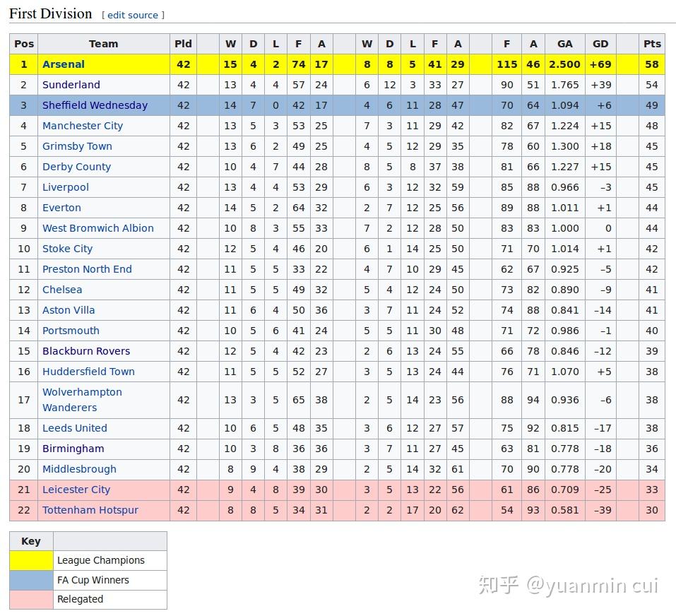Open Manchester City team link
Screen dimensions: 676x616
(x=83, y=126)
